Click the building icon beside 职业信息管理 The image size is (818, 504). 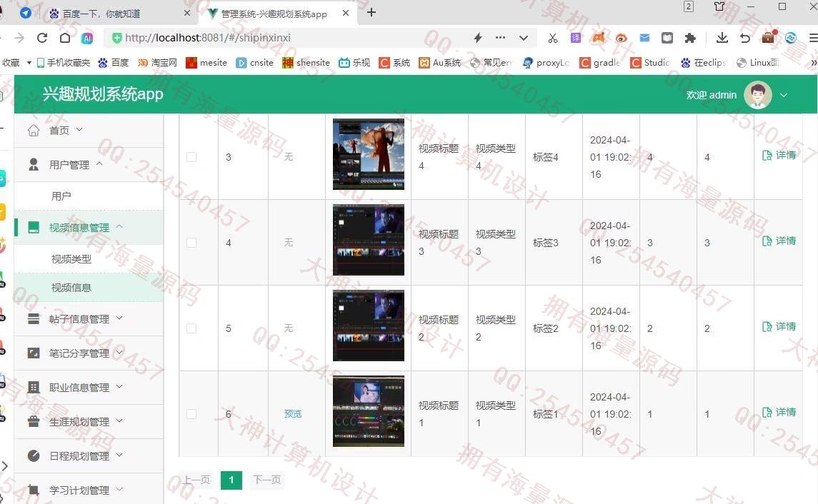[x=34, y=387]
